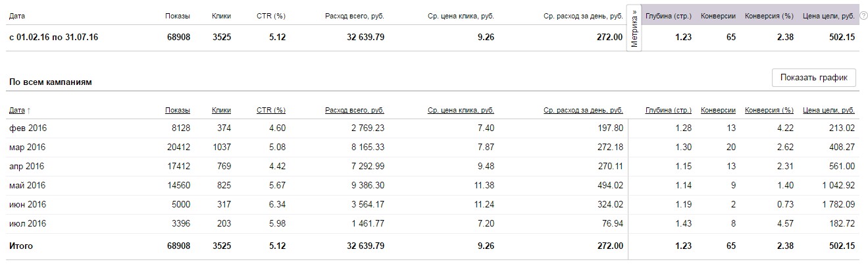Sort by Глубина (стр.) column header
868x270 pixels.
tap(669, 110)
